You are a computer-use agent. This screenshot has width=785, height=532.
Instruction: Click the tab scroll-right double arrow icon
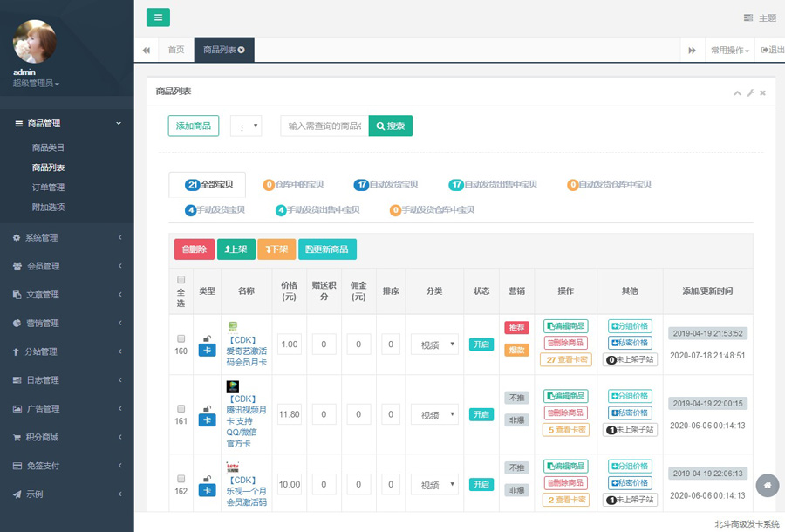[692, 51]
